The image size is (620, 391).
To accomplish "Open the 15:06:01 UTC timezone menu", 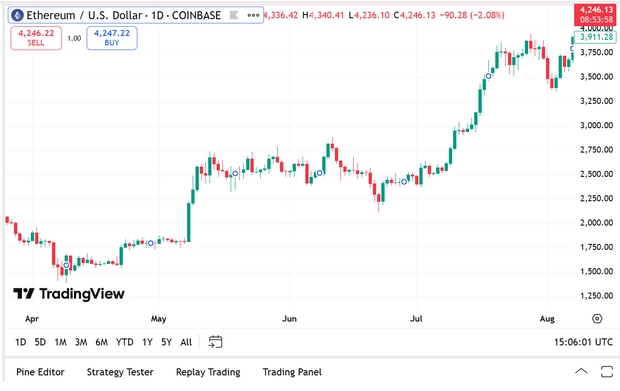I will click(583, 342).
